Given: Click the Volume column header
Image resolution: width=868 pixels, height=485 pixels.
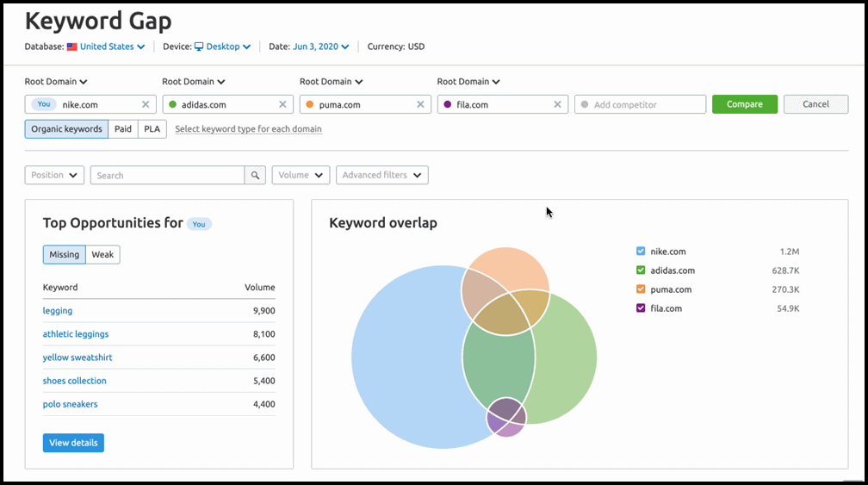Looking at the screenshot, I should (x=260, y=288).
